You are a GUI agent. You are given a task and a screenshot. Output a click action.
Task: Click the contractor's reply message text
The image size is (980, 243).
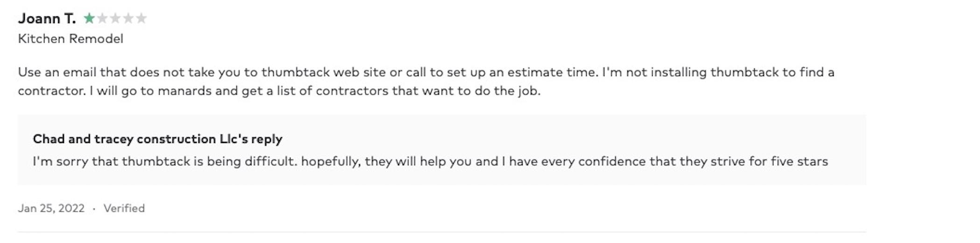[x=430, y=162]
